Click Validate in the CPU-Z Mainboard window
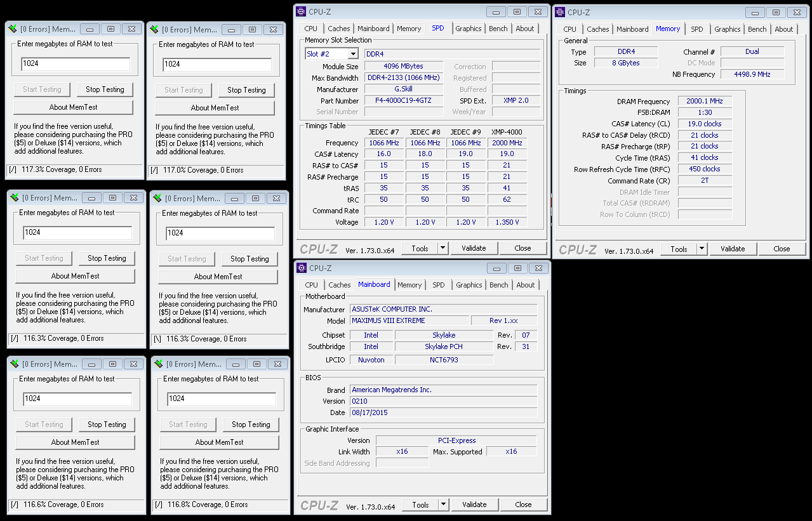This screenshot has height=521, width=812. (474, 505)
